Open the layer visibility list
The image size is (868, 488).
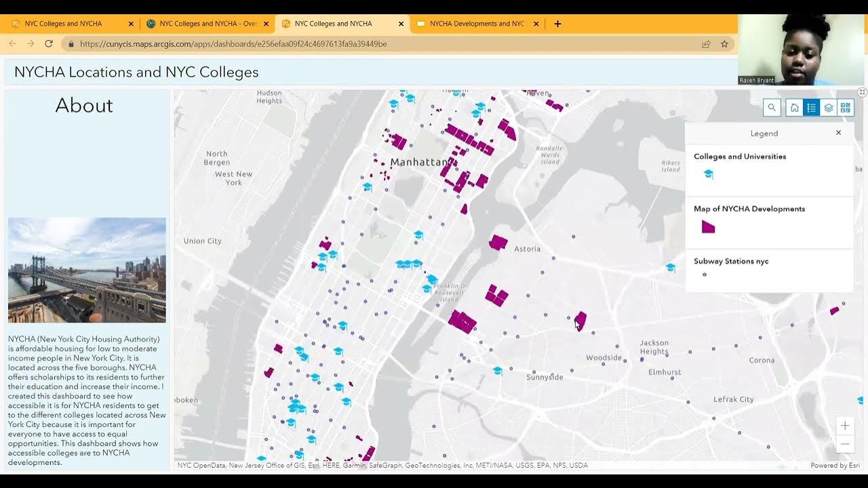[829, 108]
